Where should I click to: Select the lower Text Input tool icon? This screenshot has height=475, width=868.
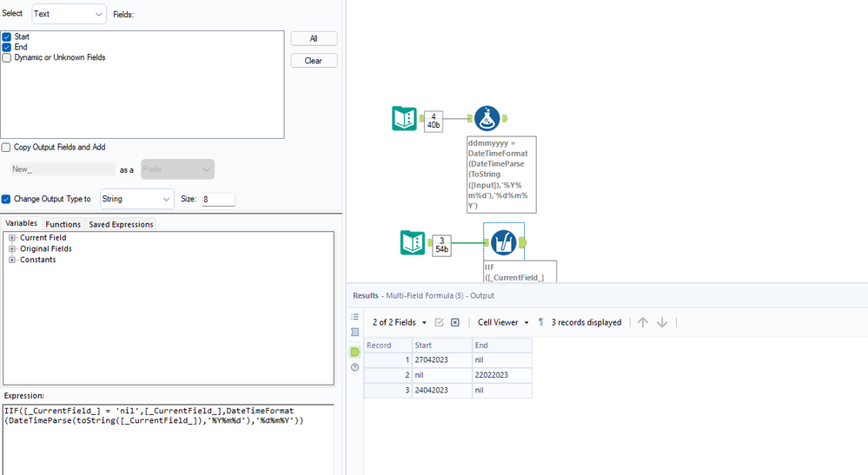413,243
